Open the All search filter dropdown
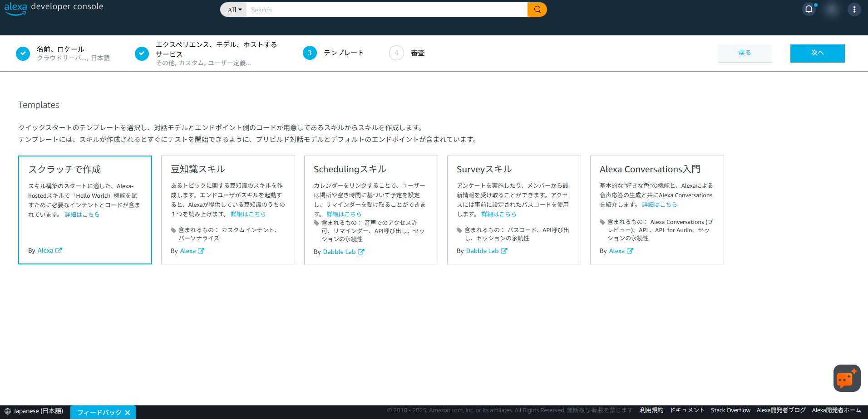The height and width of the screenshot is (419, 868). 233,9
